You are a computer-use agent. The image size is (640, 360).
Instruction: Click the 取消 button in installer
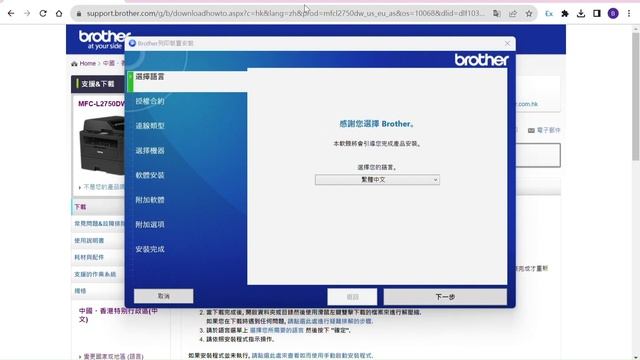(x=163, y=296)
